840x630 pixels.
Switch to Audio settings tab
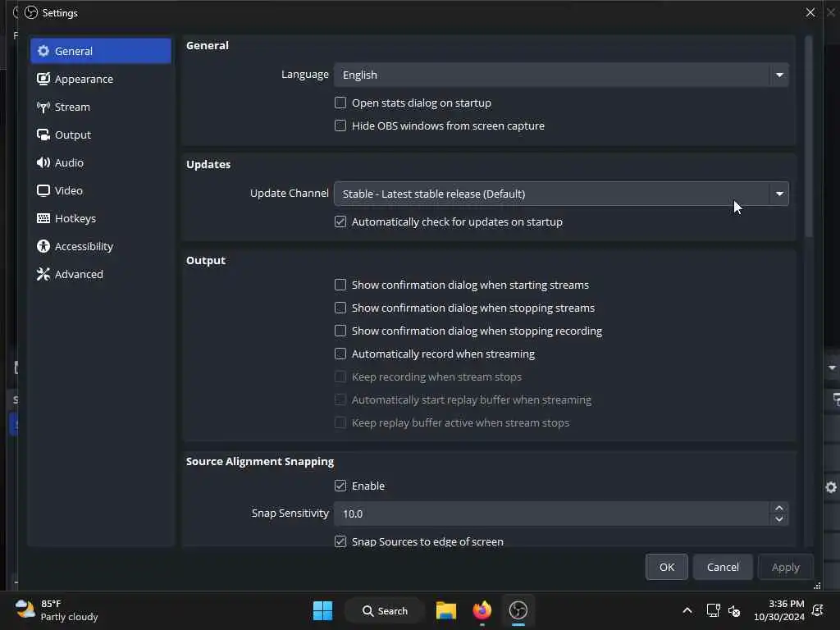pos(101,162)
